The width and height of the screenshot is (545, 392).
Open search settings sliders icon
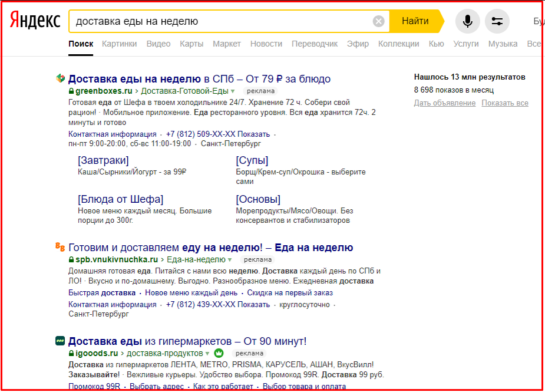pos(497,21)
